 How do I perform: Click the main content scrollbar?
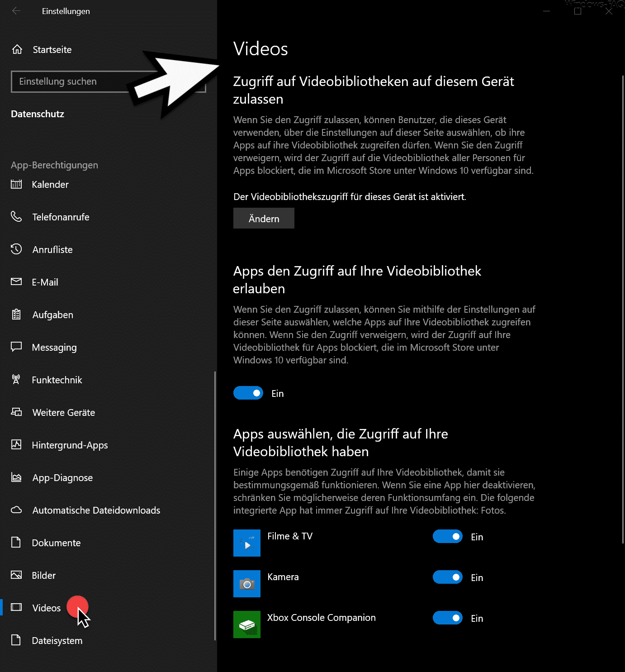[x=623, y=309]
